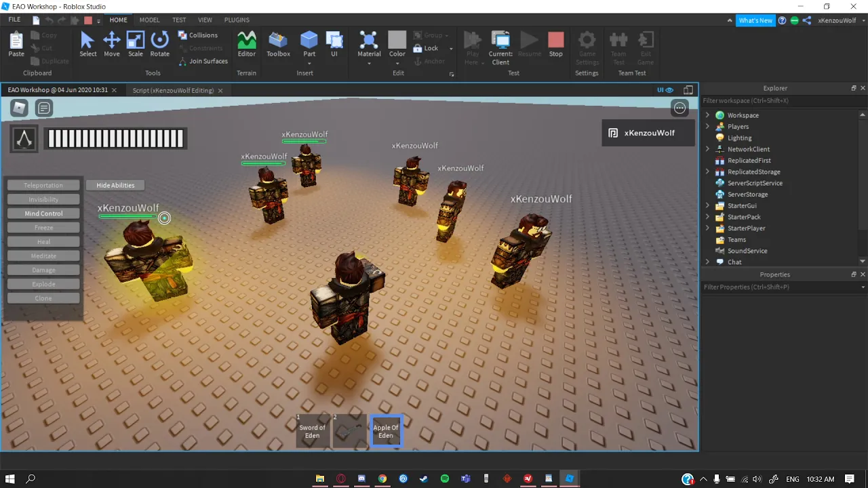Expand the Workspace tree node
Screen dimensions: 868x488
click(707, 115)
